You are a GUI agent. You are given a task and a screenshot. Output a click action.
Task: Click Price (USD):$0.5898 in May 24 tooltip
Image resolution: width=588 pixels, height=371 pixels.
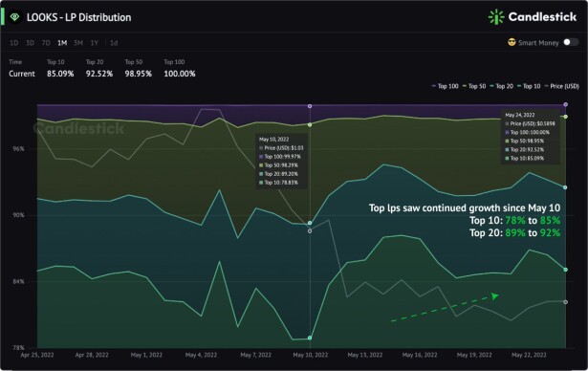pos(531,123)
